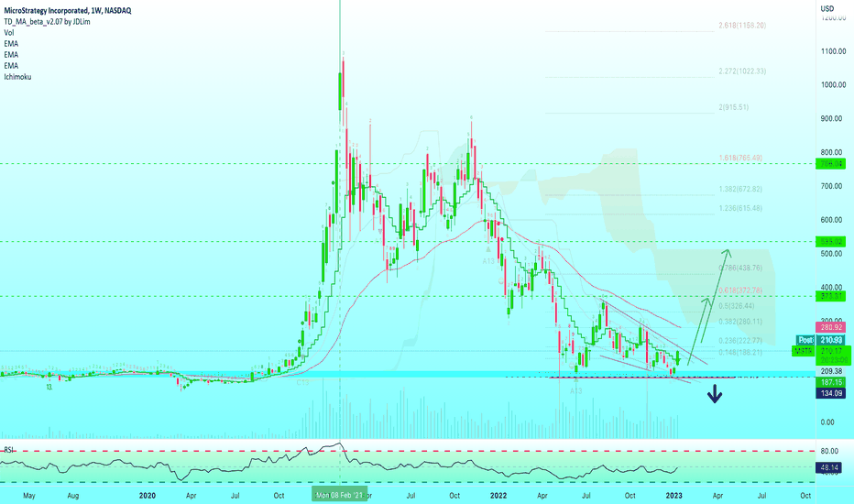Click the Aug label on time axis

(73, 495)
